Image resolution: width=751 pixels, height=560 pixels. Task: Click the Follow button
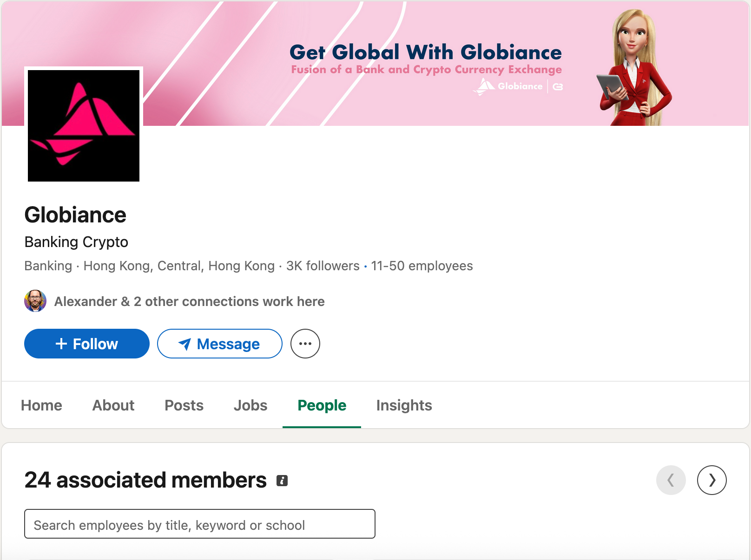pyautogui.click(x=87, y=344)
